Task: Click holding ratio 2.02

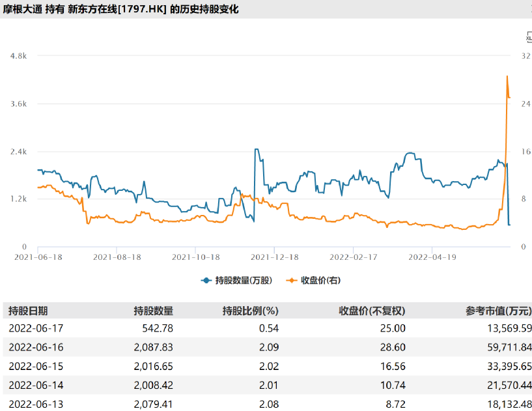Action: [x=269, y=366]
